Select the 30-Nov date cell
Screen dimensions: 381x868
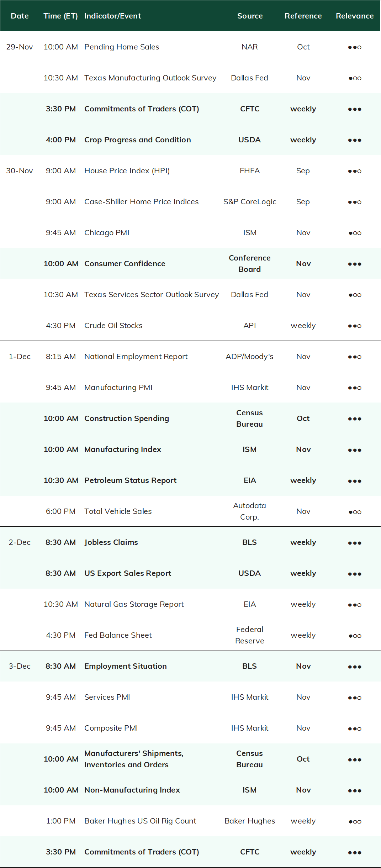coord(20,170)
